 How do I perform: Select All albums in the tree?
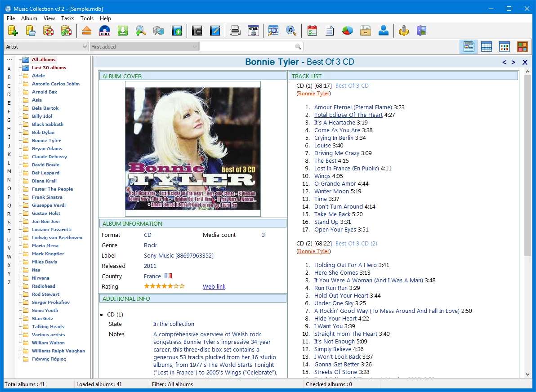pyautogui.click(x=44, y=59)
